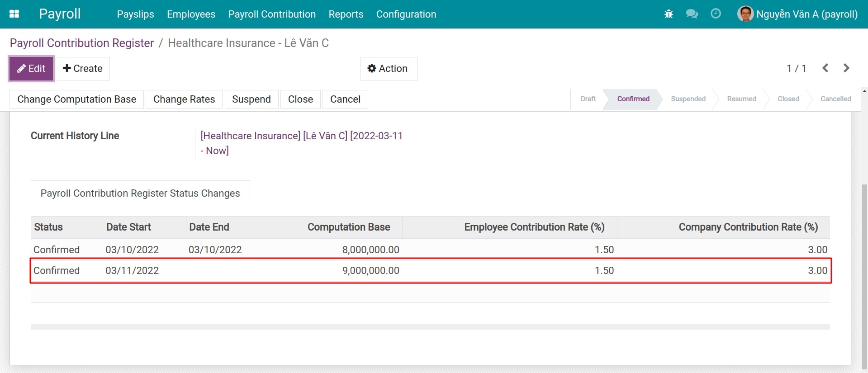Click the Create button
Viewport: 868px width, 373px height.
pos(83,69)
